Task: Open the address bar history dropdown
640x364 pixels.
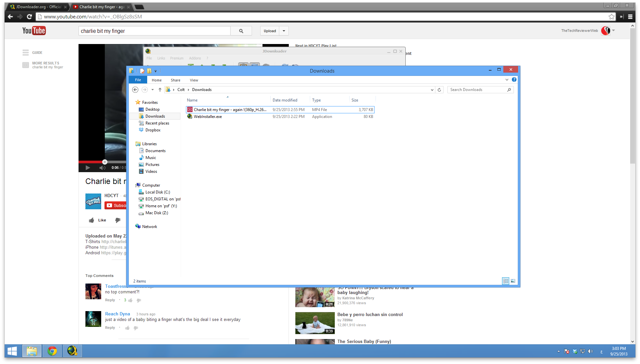Action: [x=432, y=89]
